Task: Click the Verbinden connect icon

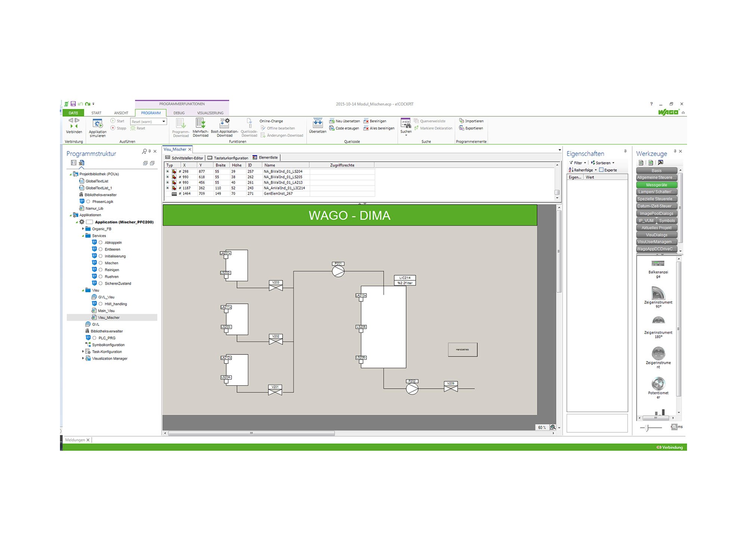Action: (x=74, y=123)
